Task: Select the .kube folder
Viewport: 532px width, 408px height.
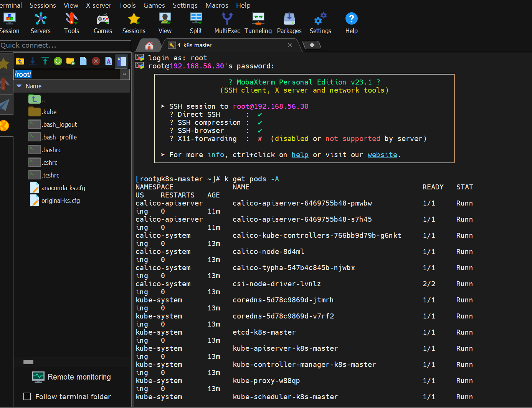Action: coord(43,112)
